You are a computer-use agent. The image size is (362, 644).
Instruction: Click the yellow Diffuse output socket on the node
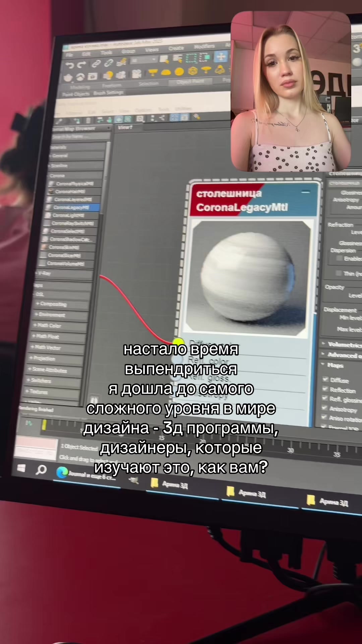click(178, 343)
